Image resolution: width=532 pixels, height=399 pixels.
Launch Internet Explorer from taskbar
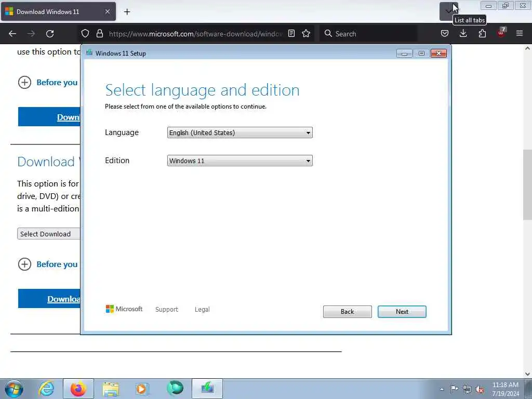46,389
